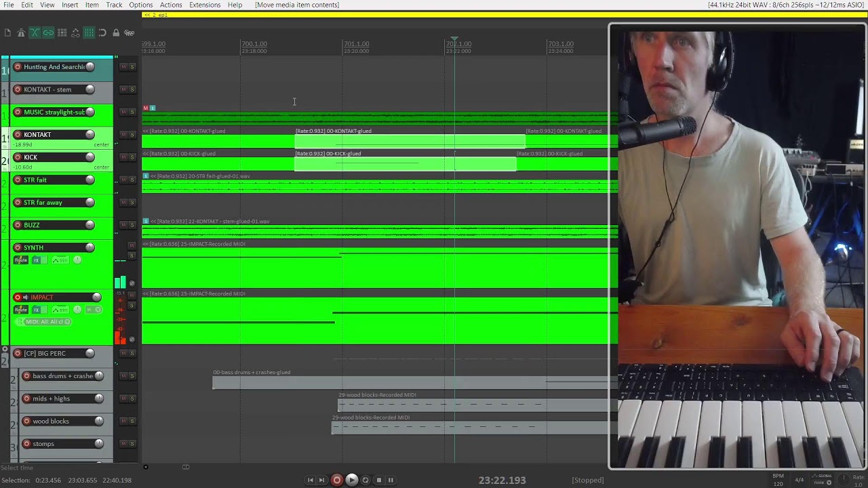
Task: Click the New Project toolbar icon
Action: click(7, 33)
